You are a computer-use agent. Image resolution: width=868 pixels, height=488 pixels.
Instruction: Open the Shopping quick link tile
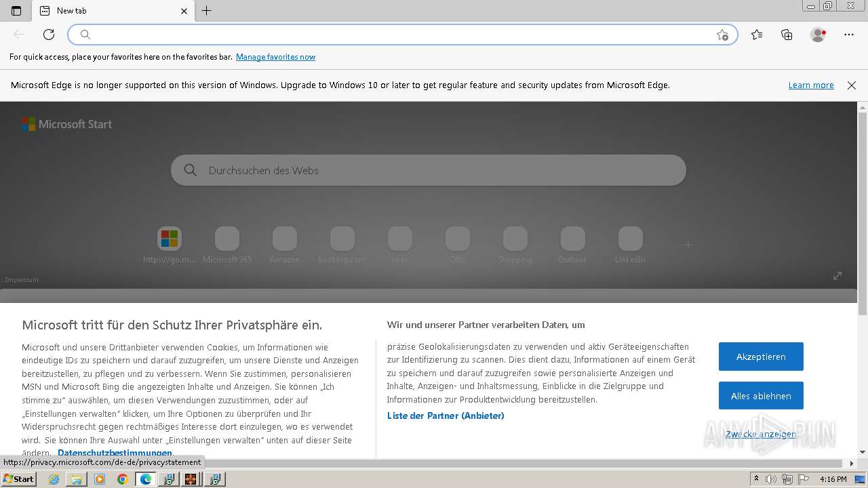(x=515, y=245)
